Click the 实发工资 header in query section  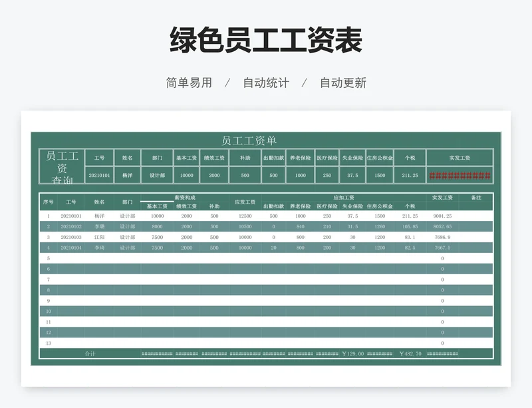point(460,158)
